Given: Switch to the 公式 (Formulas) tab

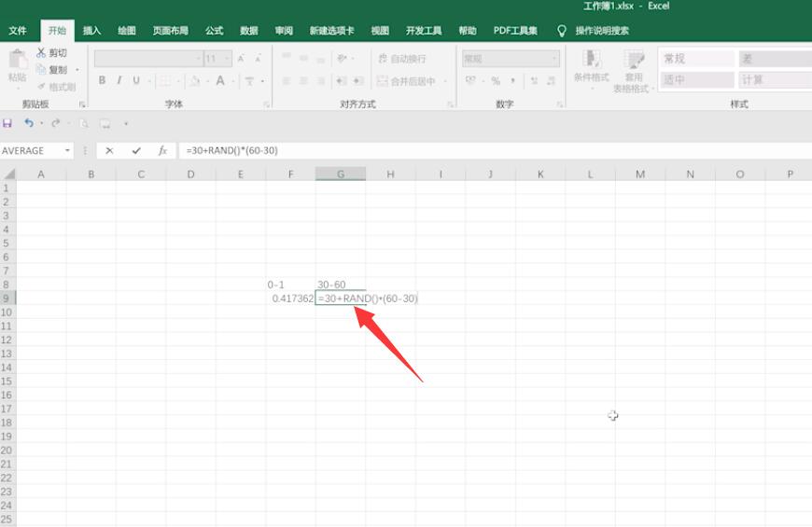Looking at the screenshot, I should pos(214,31).
